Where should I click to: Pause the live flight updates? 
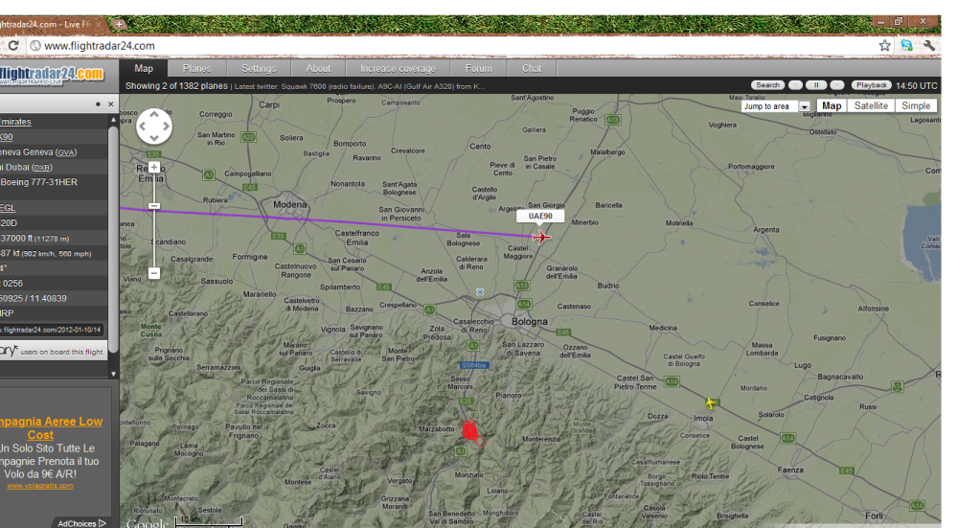click(816, 85)
